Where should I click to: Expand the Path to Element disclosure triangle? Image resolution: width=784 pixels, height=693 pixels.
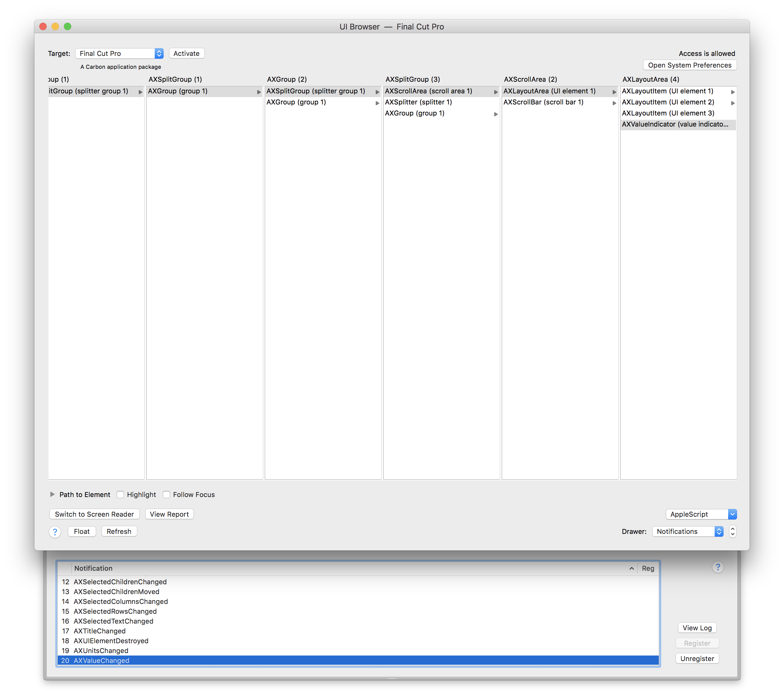(x=52, y=495)
